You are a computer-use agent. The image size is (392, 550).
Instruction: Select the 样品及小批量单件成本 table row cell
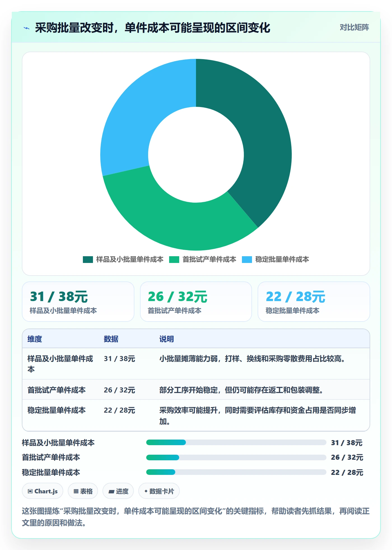(x=60, y=364)
